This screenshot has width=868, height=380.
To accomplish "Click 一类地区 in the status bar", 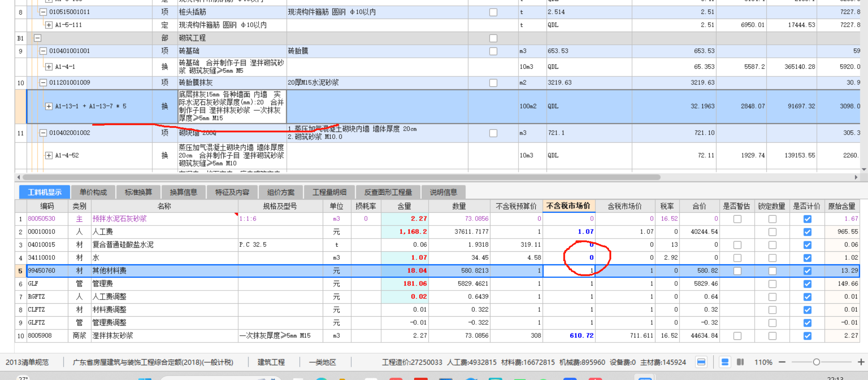I will 323,362.
